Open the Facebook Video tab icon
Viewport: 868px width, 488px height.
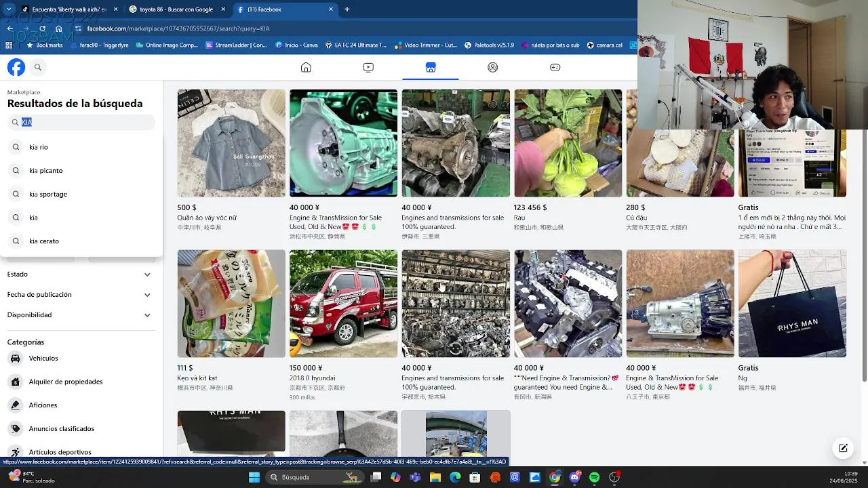point(368,67)
